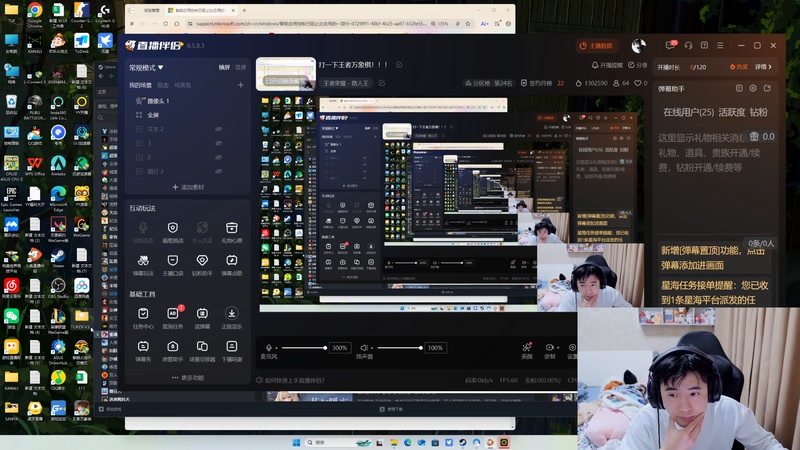
Task: Add a new scene with plus icon
Action: [x=240, y=85]
